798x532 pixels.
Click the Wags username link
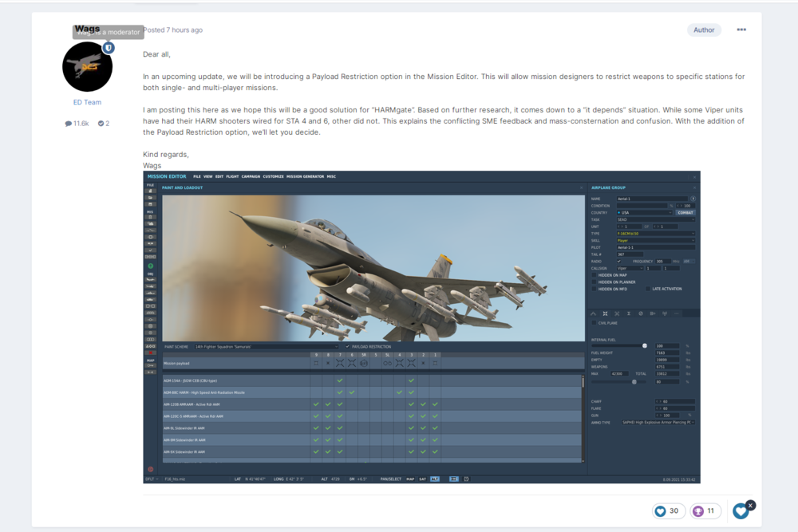(x=87, y=29)
